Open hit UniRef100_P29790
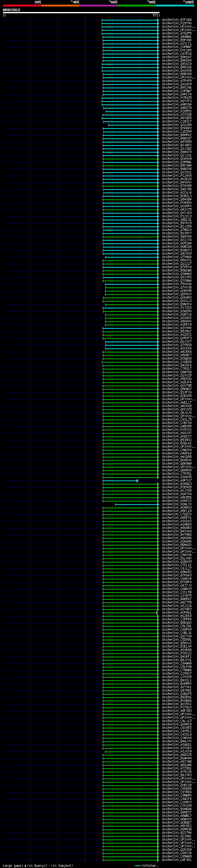 click(x=176, y=23)
